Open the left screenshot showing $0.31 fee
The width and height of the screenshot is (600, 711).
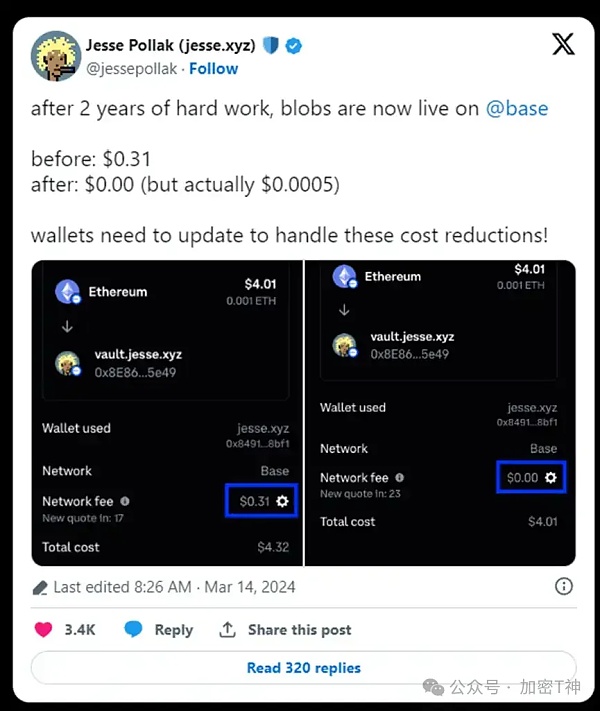click(x=167, y=413)
